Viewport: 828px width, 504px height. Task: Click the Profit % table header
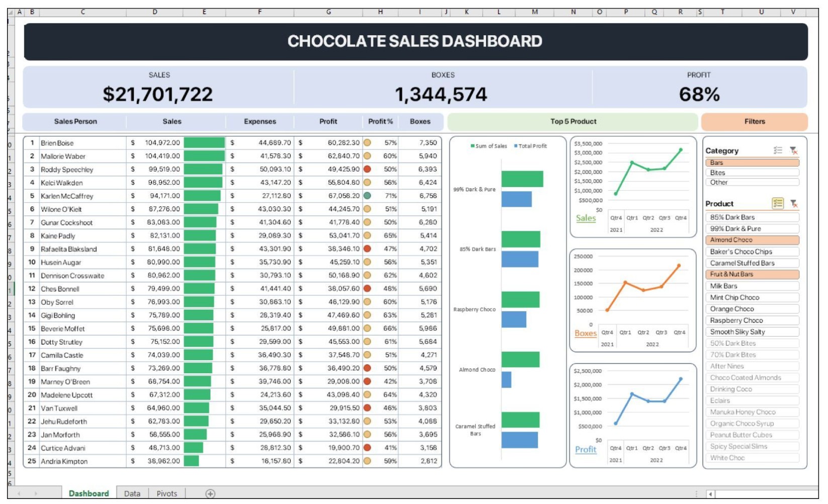[x=380, y=121]
